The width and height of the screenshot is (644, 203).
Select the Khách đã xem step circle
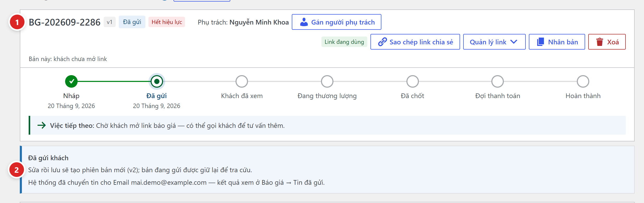click(x=242, y=81)
